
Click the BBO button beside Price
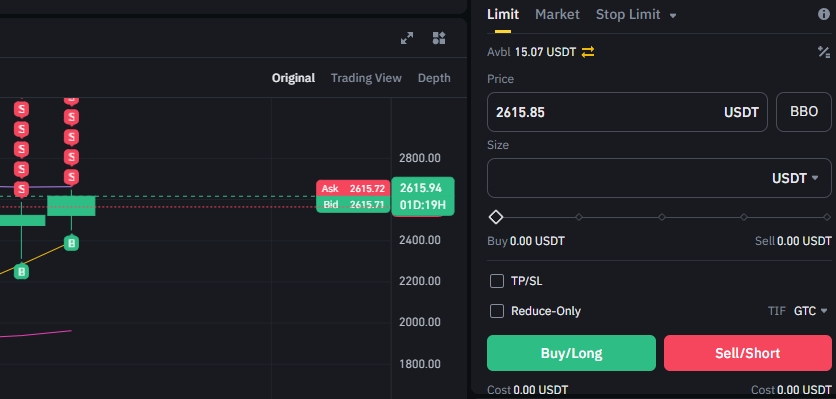[803, 112]
